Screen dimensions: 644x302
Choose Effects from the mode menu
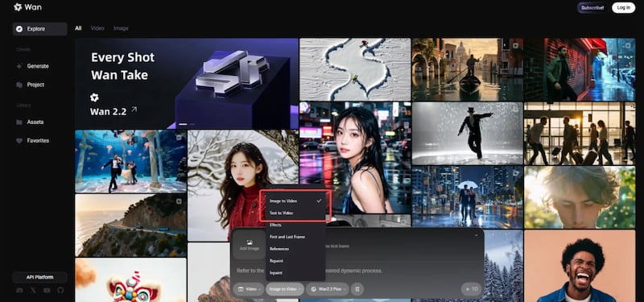(295, 225)
